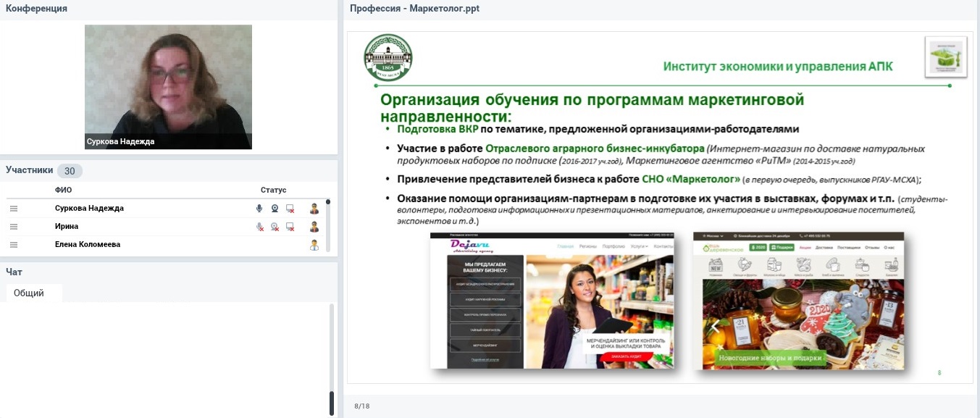
Task: Click Ирина's disabled webcam icon
Action: coord(275,227)
